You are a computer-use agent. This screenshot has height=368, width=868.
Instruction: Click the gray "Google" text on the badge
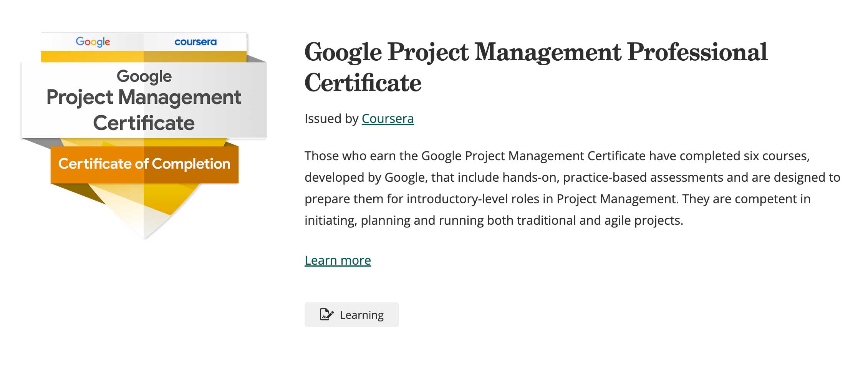click(x=144, y=76)
